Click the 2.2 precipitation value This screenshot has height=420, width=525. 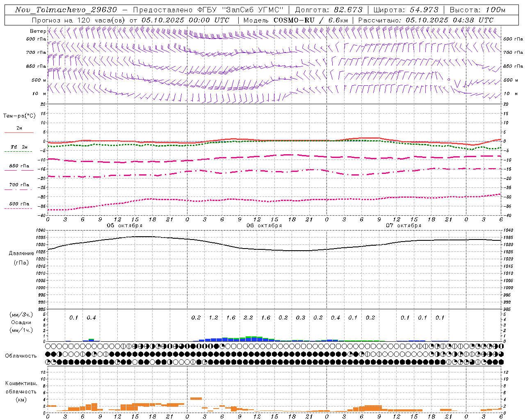248,318
